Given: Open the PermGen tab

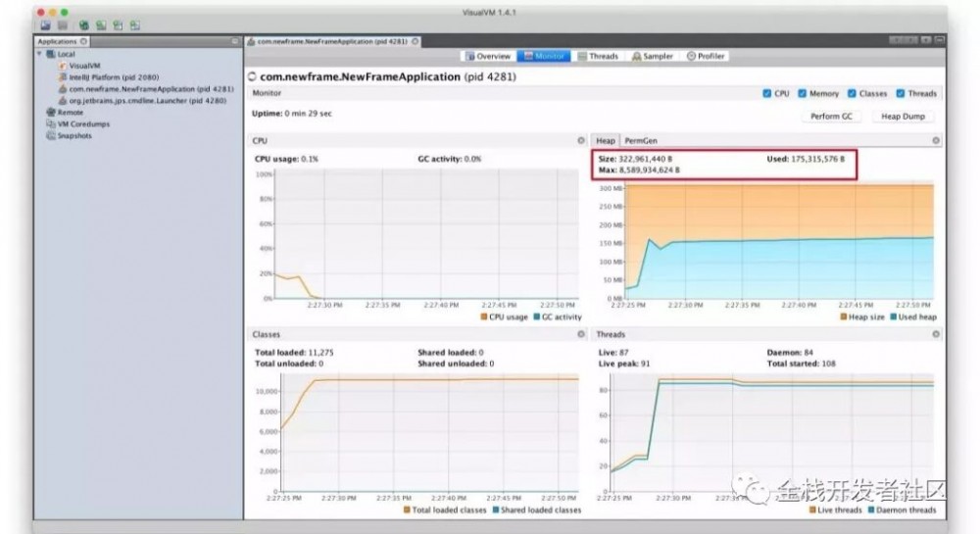Looking at the screenshot, I should [641, 140].
